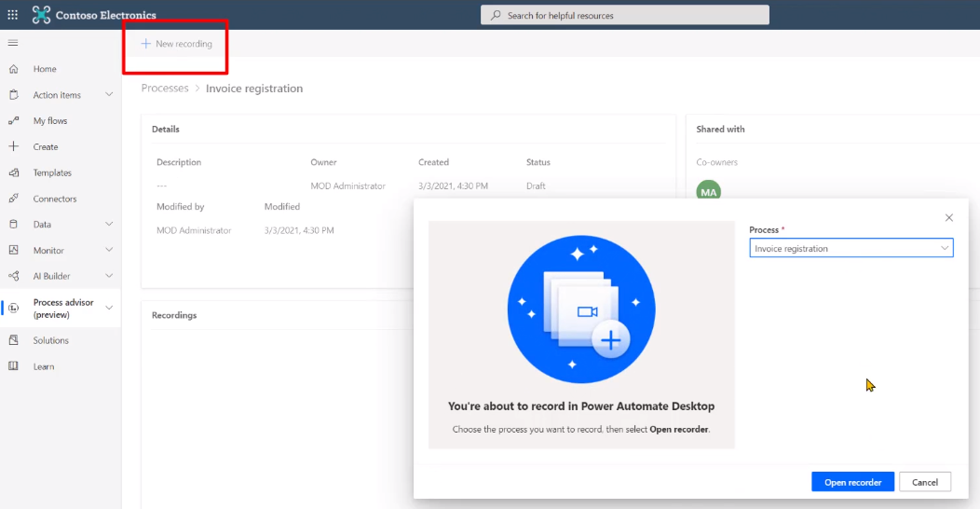This screenshot has height=509, width=980.
Task: Click the MOD Administrator owner value
Action: pyautogui.click(x=348, y=186)
